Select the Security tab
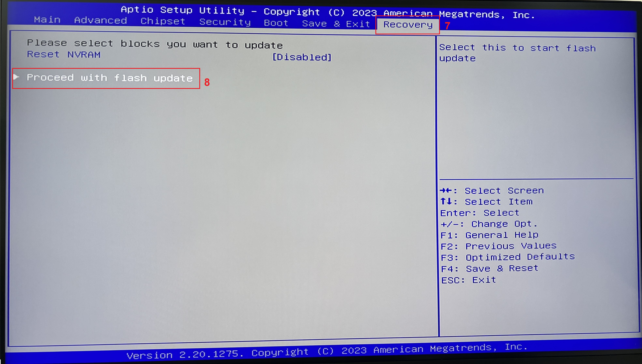This screenshot has width=642, height=364. pos(225,22)
